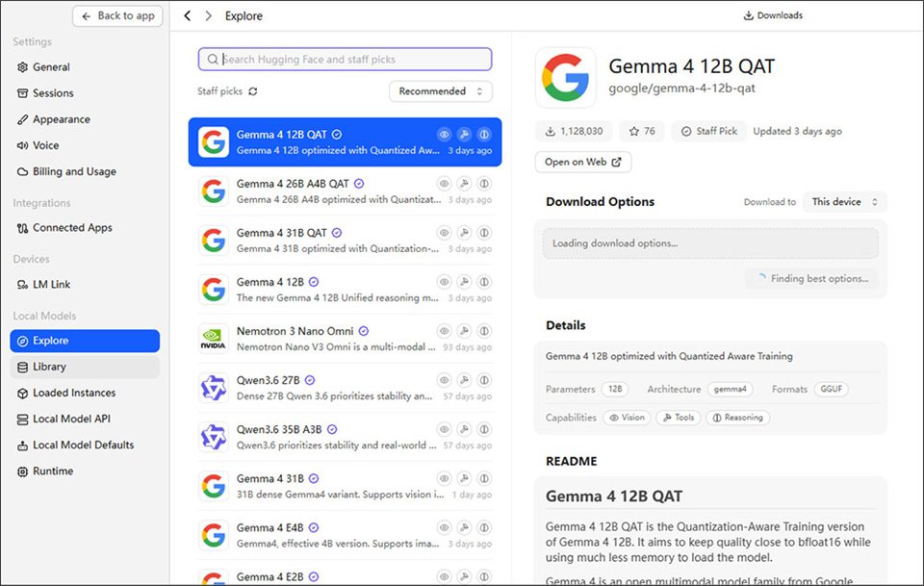Viewport: 924px width, 586px height.
Task: Click the Vision capability tag in Details
Action: click(x=627, y=418)
